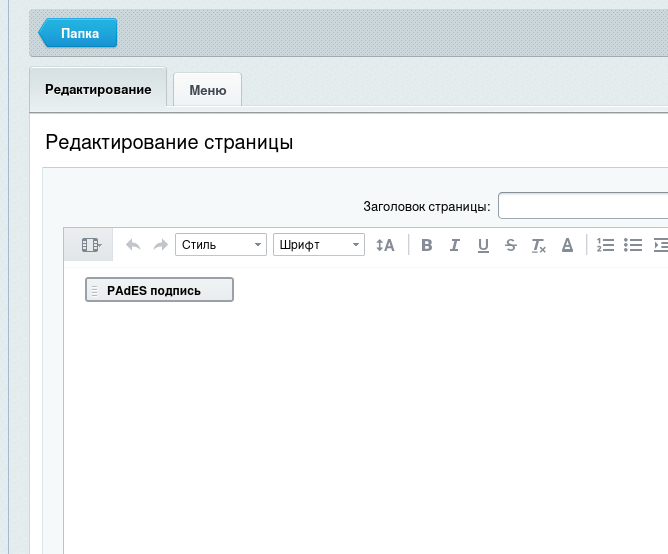Switch to the Меню tab
This screenshot has width=668, height=554.
coord(208,90)
